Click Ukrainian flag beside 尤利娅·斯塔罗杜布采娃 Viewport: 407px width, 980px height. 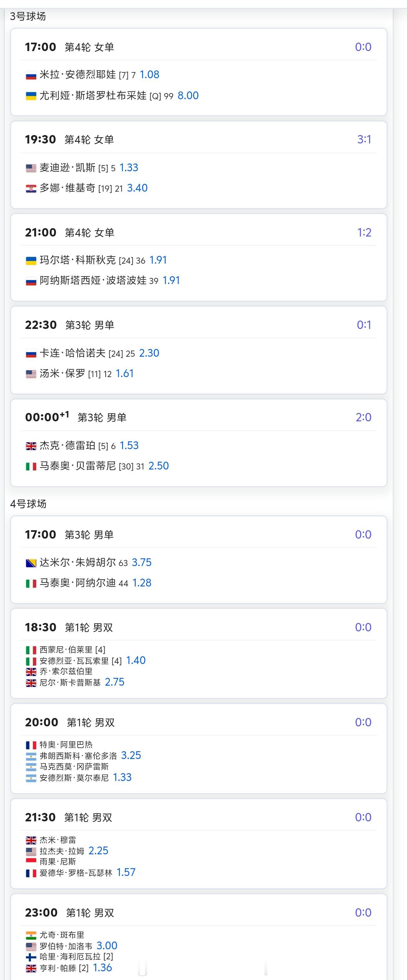(31, 96)
